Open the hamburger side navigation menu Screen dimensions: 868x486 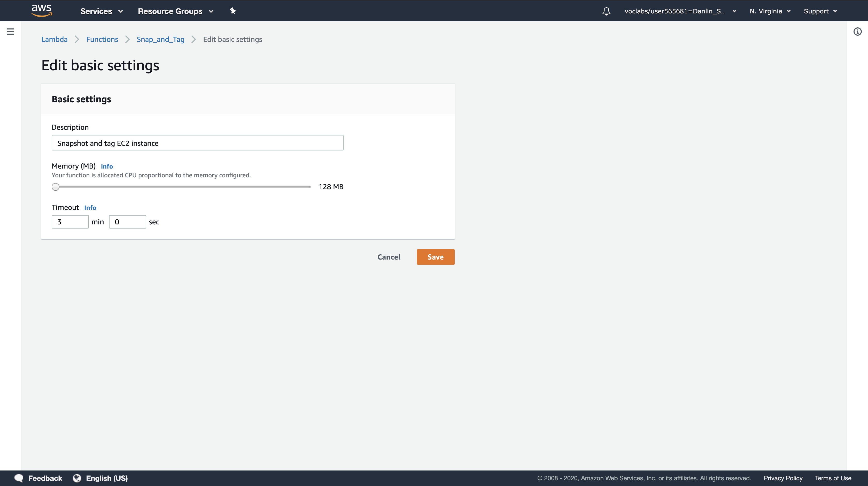tap(10, 32)
